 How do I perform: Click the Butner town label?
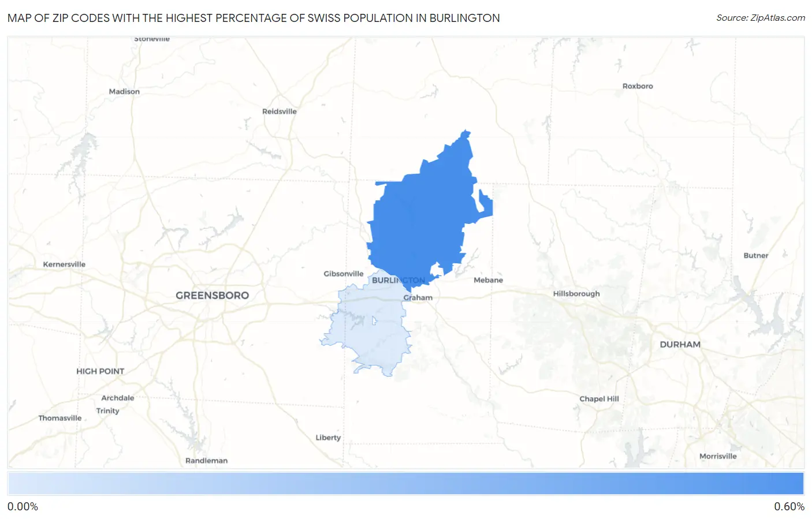pos(756,255)
